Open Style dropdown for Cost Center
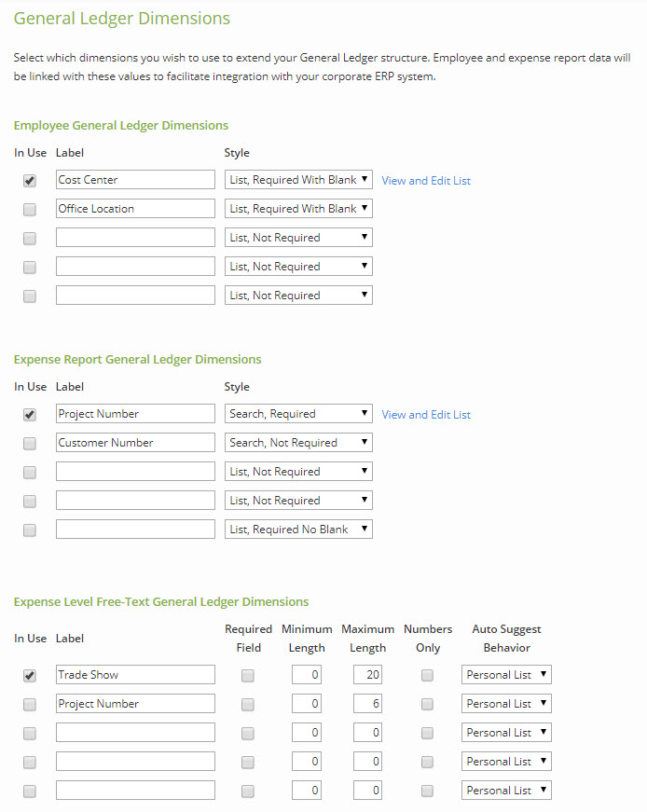The height and width of the screenshot is (812, 647). point(298,180)
